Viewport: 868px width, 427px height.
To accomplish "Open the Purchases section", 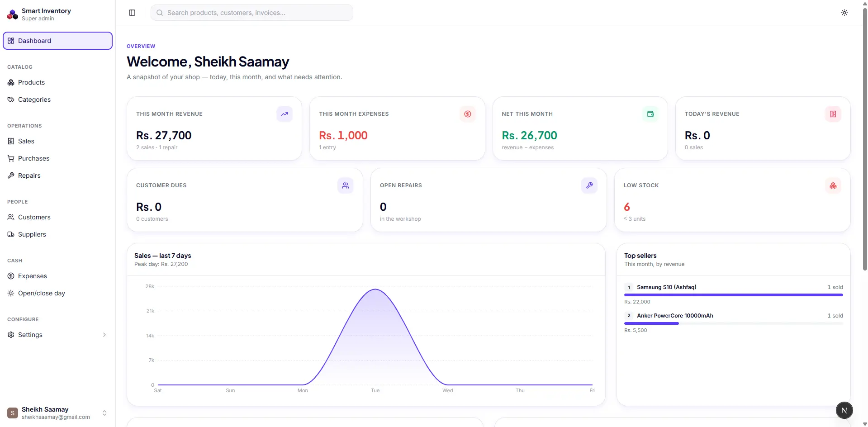I will coord(57,158).
